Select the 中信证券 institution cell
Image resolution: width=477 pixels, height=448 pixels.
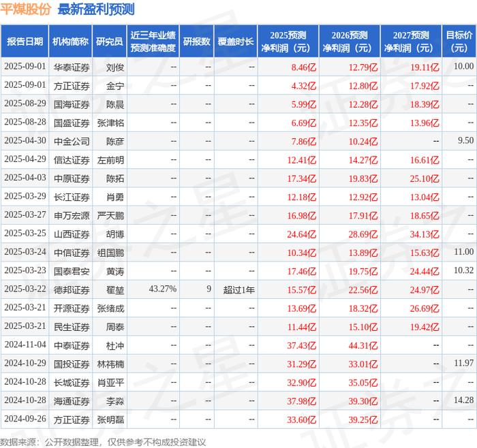tap(72, 253)
